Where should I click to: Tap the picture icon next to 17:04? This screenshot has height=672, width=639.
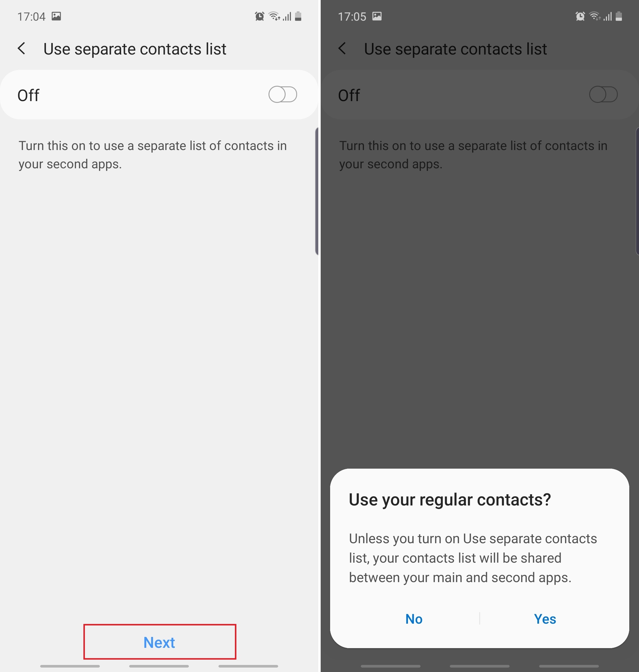pyautogui.click(x=56, y=16)
